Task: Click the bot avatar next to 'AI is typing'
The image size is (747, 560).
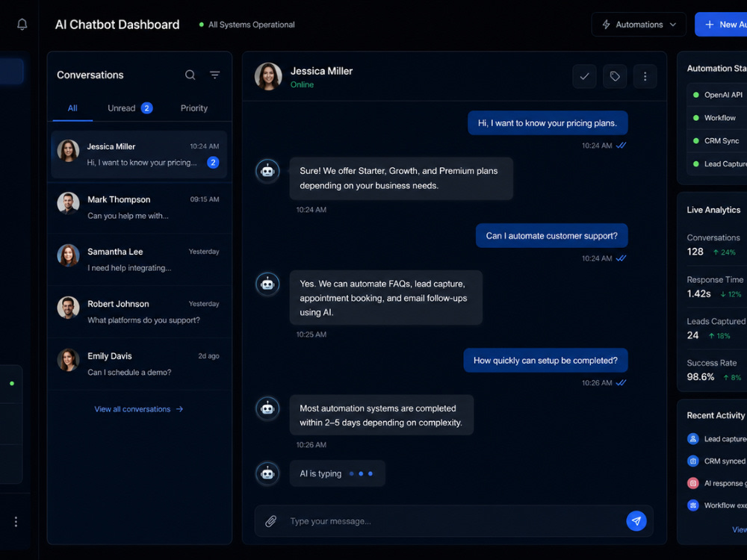Action: click(267, 473)
